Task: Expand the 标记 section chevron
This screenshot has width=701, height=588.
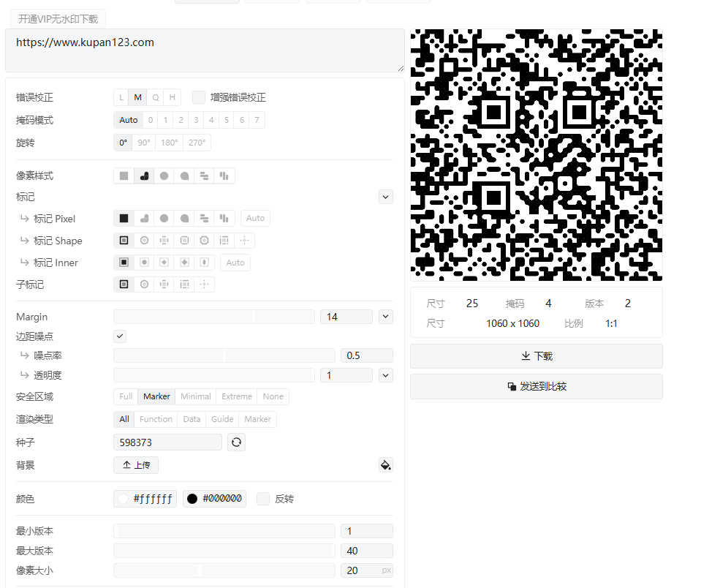Action: [385, 197]
